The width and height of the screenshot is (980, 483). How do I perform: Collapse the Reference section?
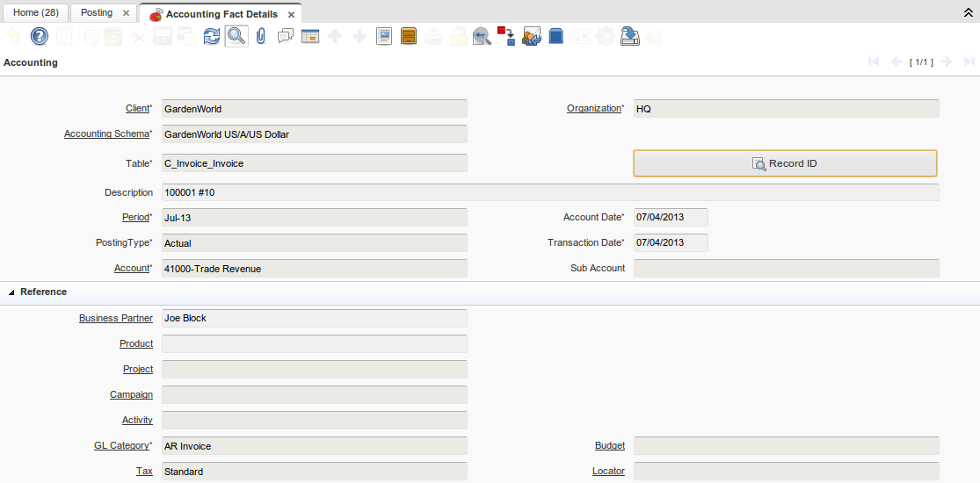(x=11, y=292)
